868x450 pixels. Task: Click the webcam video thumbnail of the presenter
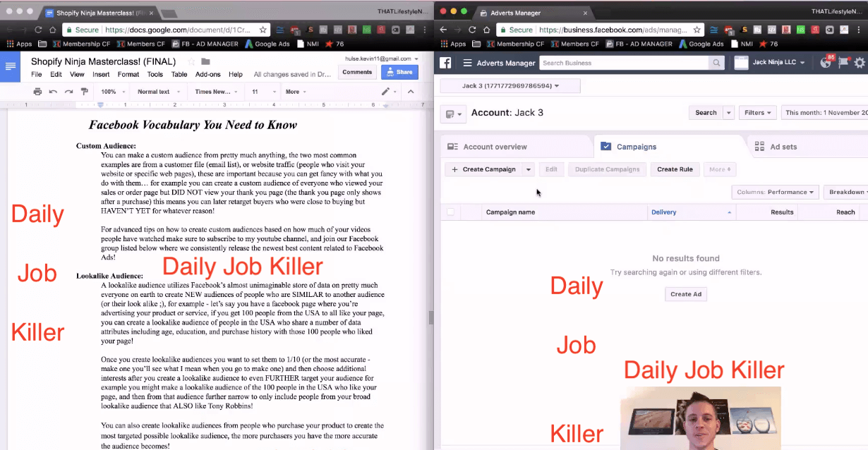click(701, 418)
